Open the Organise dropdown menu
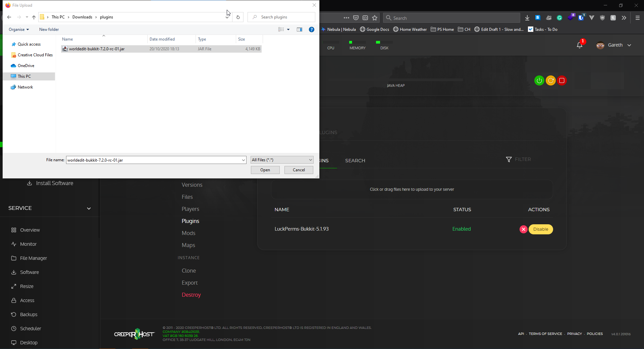 (x=19, y=30)
